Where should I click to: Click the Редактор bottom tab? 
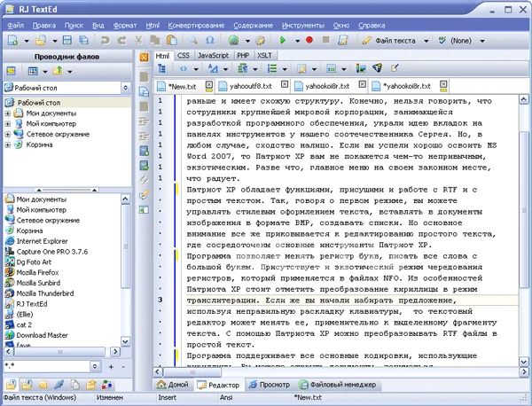219,385
